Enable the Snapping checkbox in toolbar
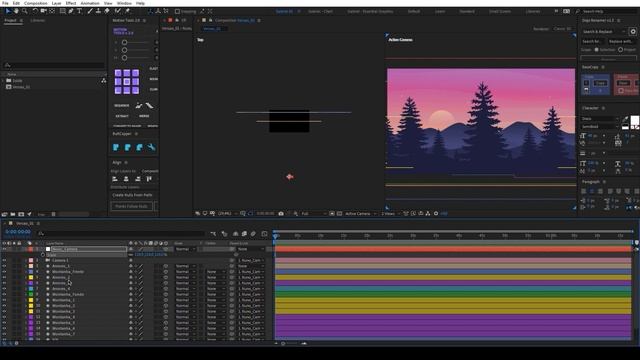The image size is (640, 360). (x=177, y=11)
